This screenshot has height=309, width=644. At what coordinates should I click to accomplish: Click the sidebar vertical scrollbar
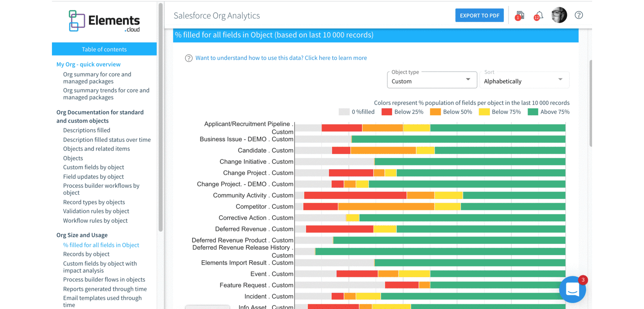[x=161, y=117]
